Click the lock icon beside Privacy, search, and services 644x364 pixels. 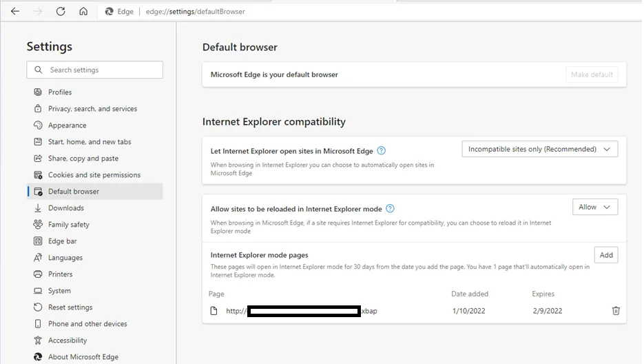(x=38, y=109)
